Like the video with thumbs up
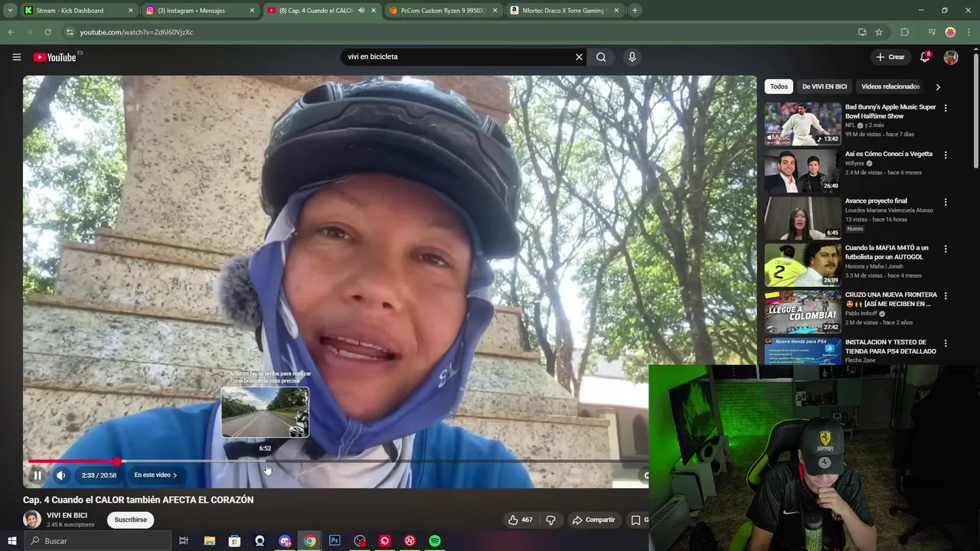The width and height of the screenshot is (980, 551). click(520, 520)
